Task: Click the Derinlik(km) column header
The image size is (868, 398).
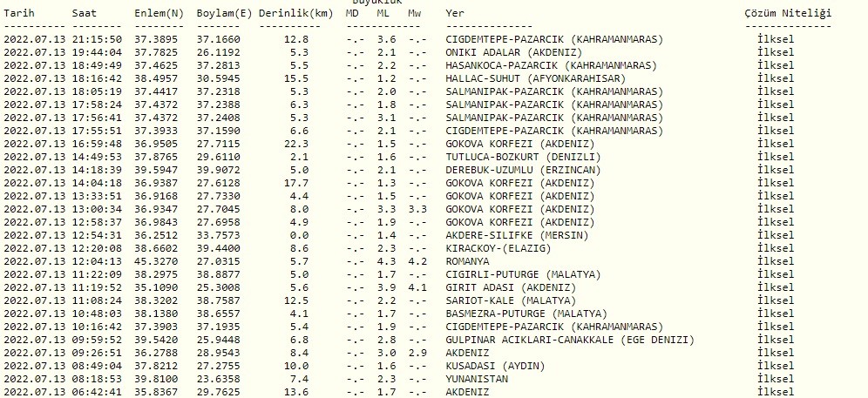Action: pos(295,15)
